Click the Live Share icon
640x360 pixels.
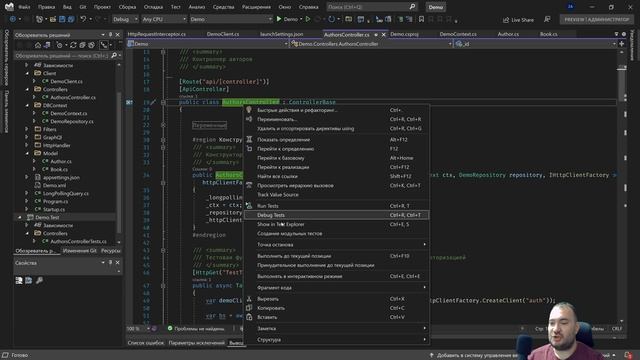pos(506,20)
